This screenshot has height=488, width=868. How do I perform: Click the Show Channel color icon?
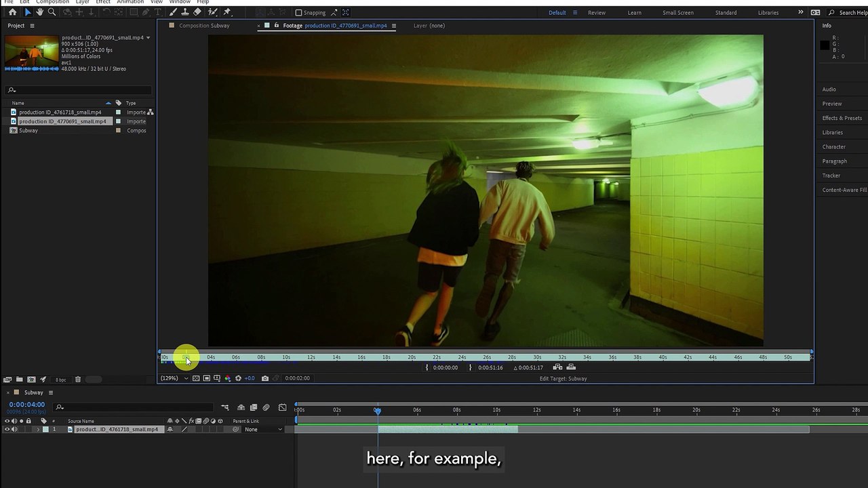pos(227,378)
